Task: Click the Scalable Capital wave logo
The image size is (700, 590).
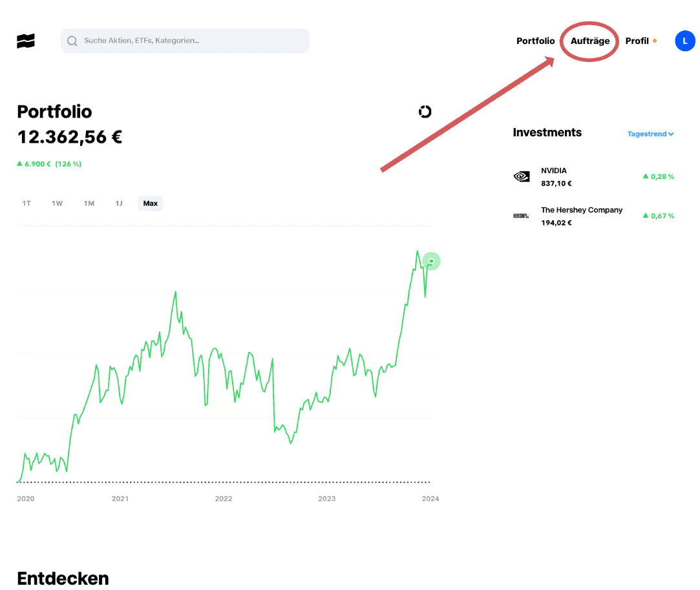Action: click(x=26, y=41)
